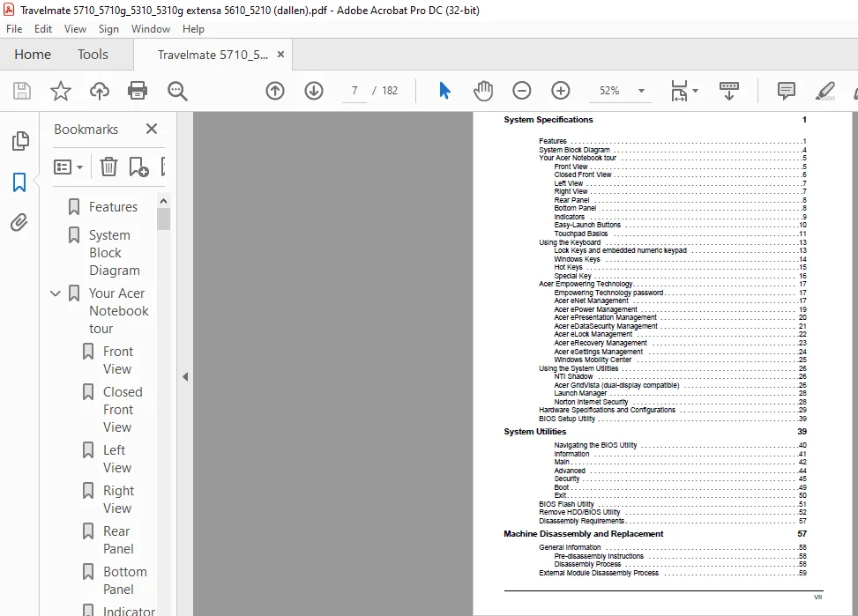The height and width of the screenshot is (616, 858).
Task: Click the bookmarks panel scrollbar thumb
Action: click(163, 219)
